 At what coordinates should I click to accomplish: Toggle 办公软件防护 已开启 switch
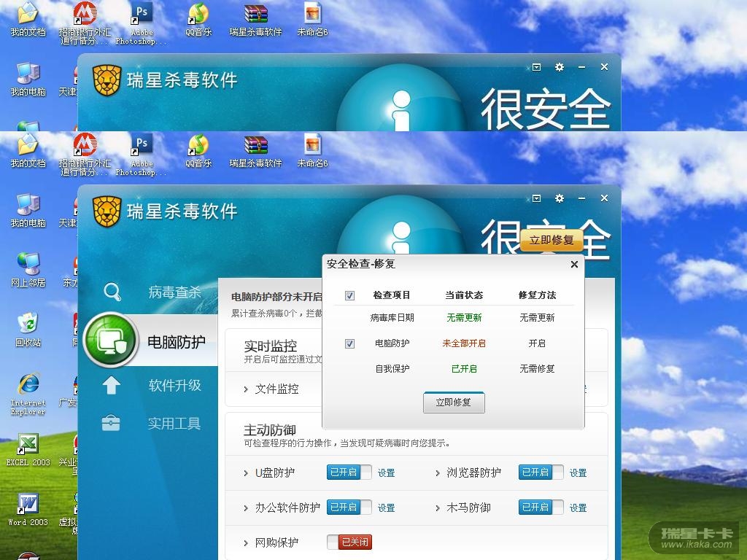(349, 507)
